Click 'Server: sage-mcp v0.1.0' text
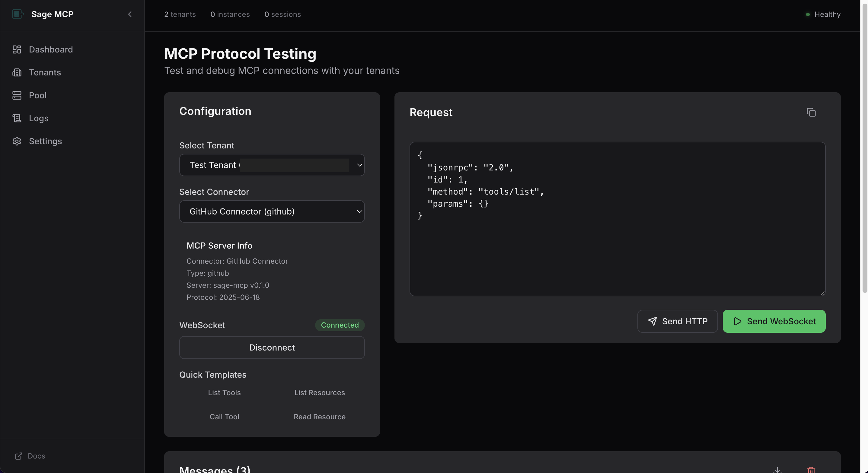 point(228,285)
